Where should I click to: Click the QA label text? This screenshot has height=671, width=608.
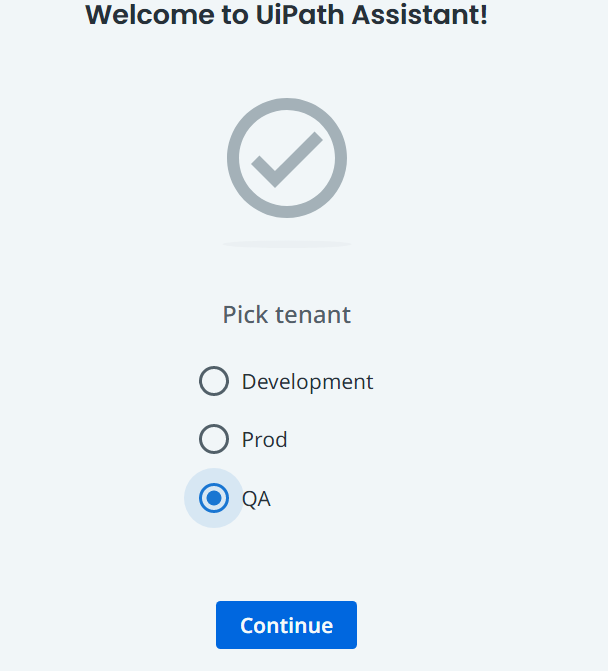click(256, 499)
